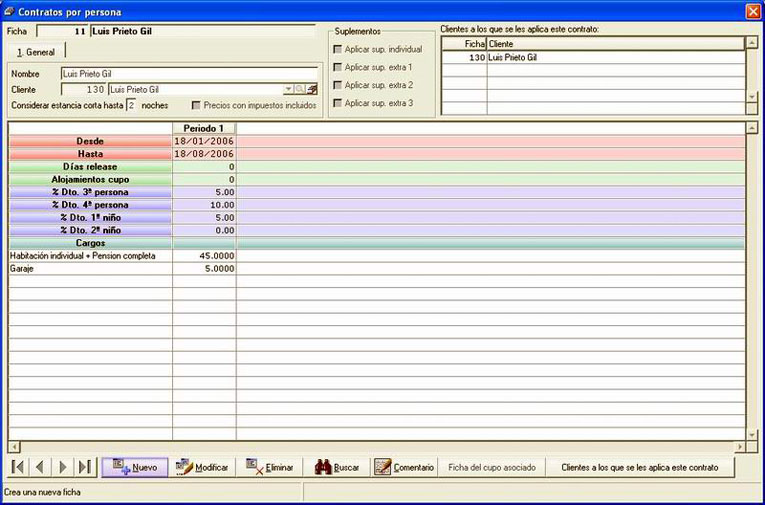Screen dimensions: 765x505
Task: Click the Modificar pencil button
Action: pos(202,467)
